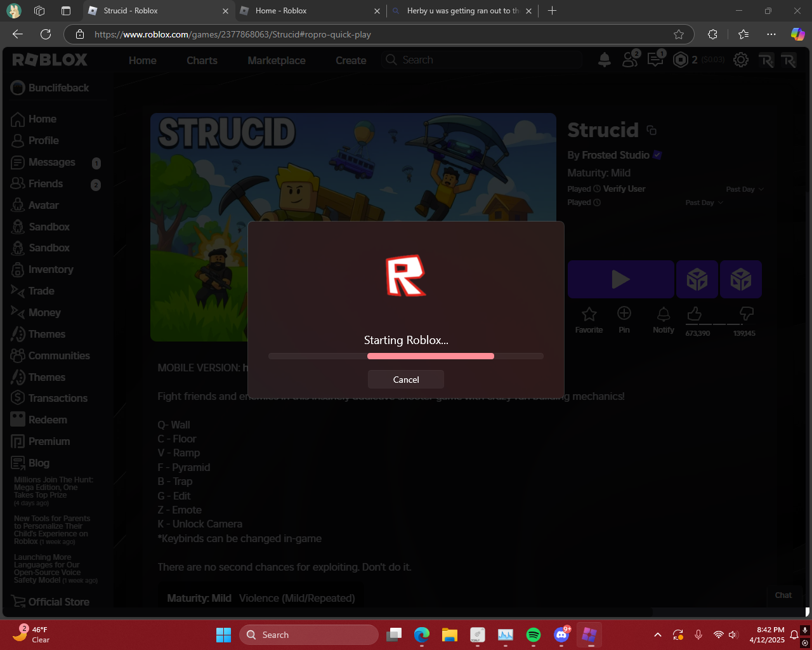This screenshot has width=812, height=650.
Task: Click the Roblox logo in the header
Action: click(50, 60)
